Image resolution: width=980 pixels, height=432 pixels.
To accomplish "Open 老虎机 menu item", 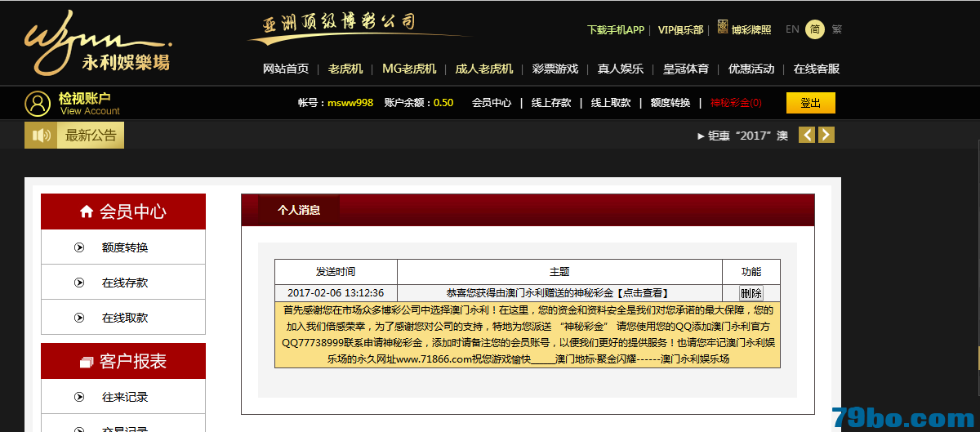I will [345, 69].
